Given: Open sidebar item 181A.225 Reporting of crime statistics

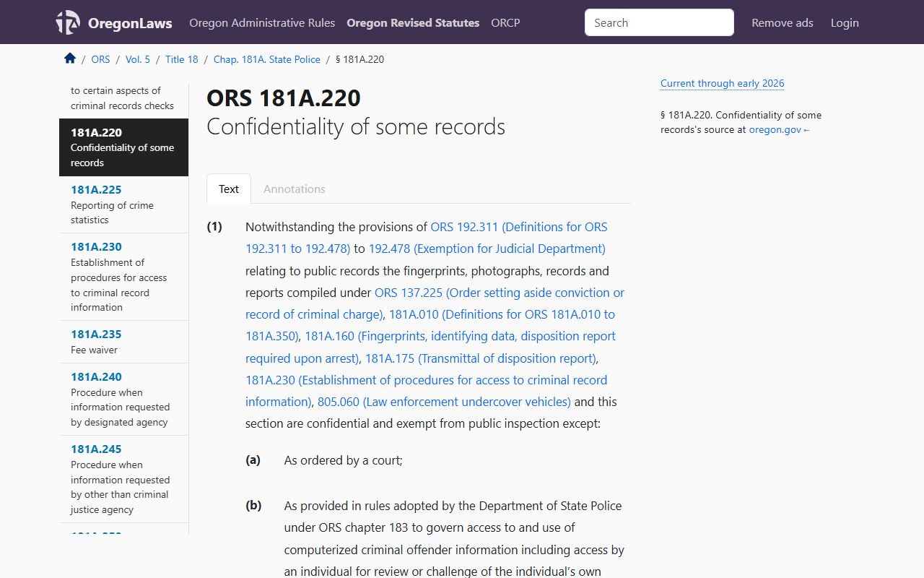Looking at the screenshot, I should (123, 204).
